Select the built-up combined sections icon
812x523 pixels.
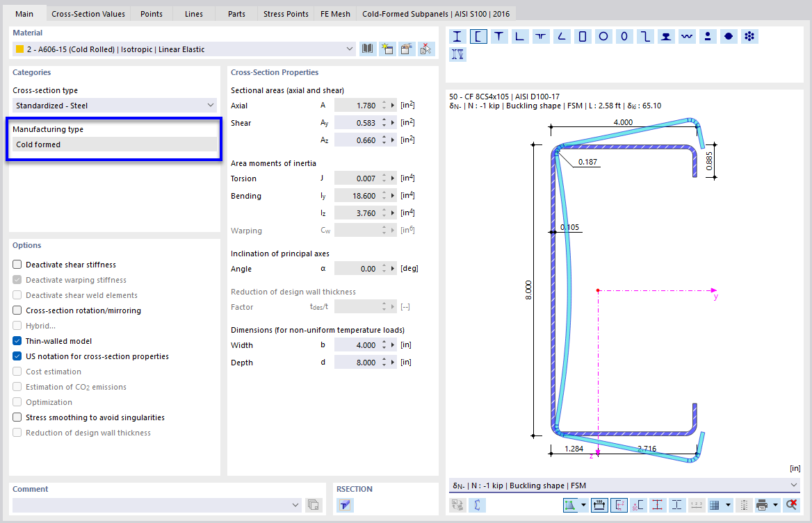click(457, 54)
